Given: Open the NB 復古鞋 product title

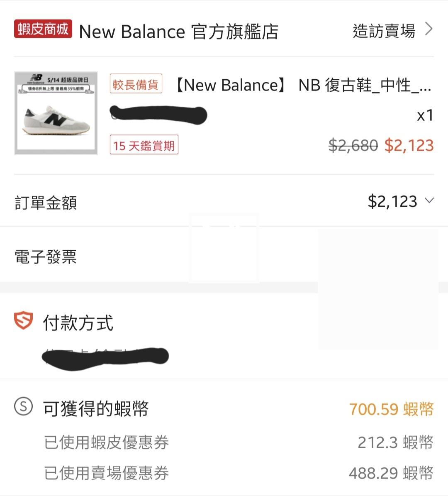Looking at the screenshot, I should click(303, 85).
